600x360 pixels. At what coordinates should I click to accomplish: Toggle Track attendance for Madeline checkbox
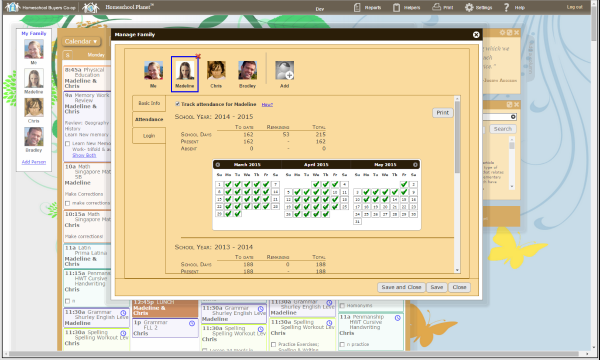coord(178,104)
